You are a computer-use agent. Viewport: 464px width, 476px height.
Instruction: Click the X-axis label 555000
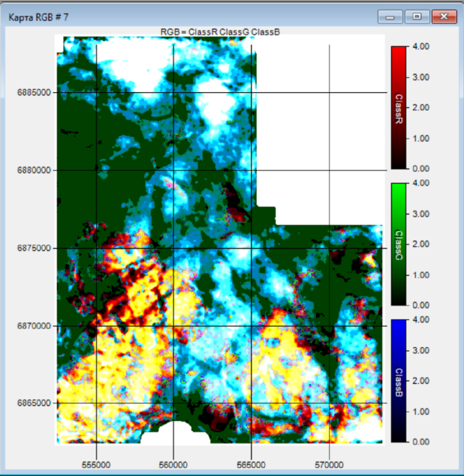coord(96,465)
